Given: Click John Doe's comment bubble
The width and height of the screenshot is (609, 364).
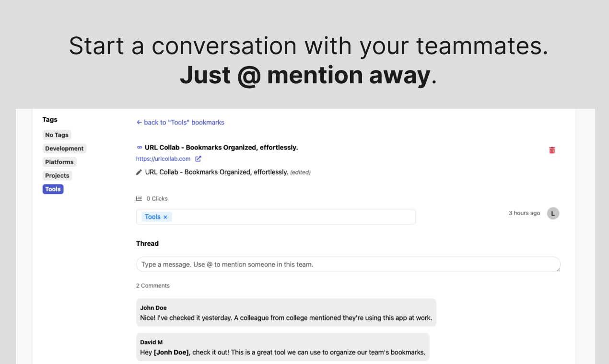Looking at the screenshot, I should point(286,313).
